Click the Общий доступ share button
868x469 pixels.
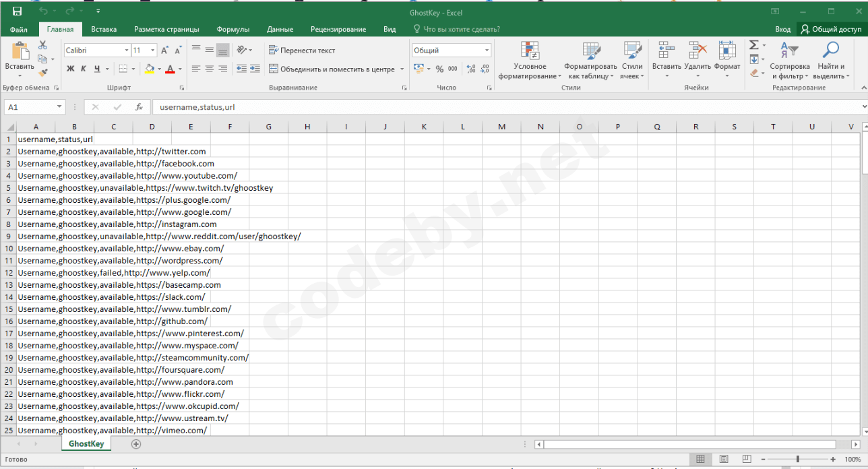[831, 30]
